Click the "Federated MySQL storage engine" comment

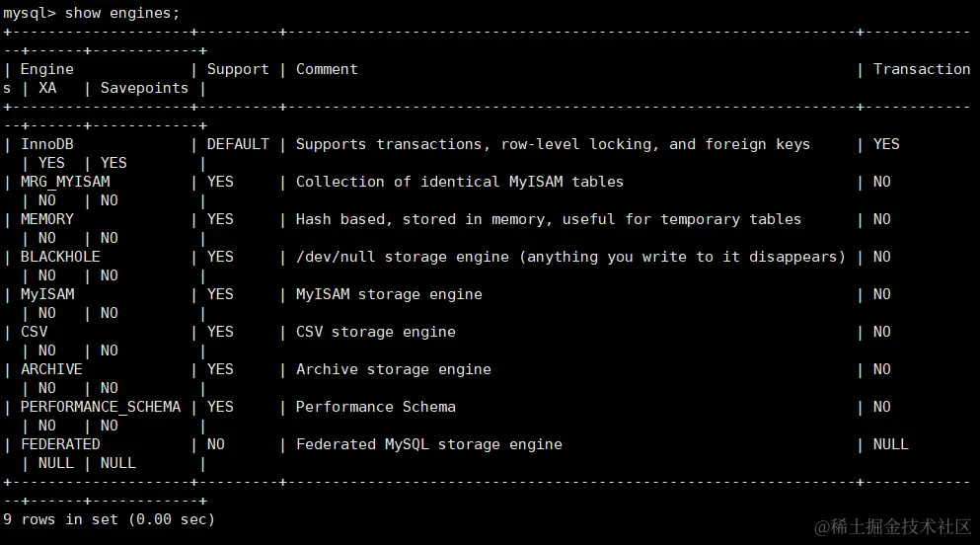coord(429,444)
